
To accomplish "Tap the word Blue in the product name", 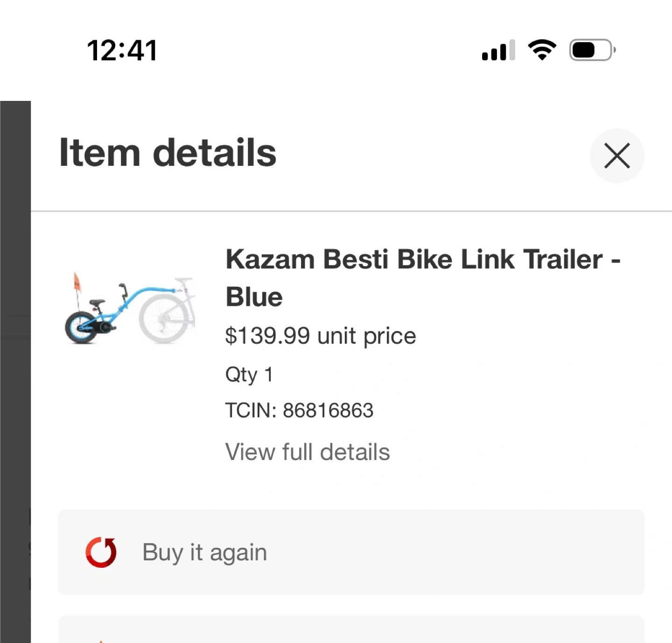I will [x=254, y=297].
